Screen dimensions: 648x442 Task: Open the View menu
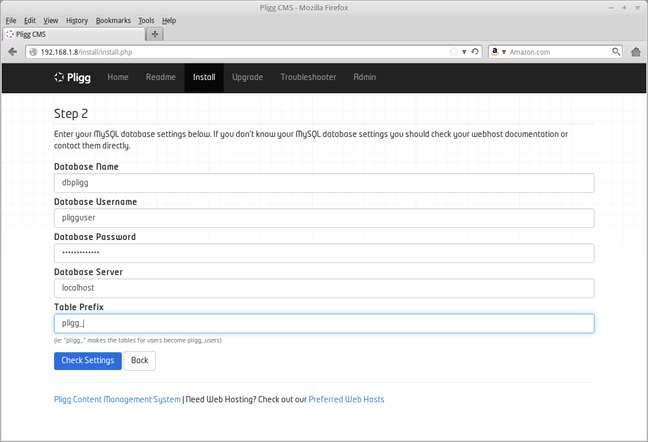click(x=50, y=20)
